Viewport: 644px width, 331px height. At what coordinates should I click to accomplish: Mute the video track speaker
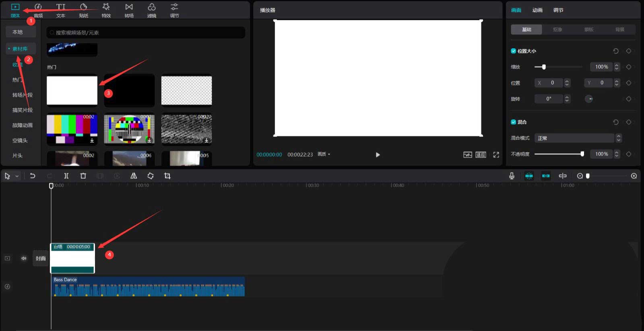coord(24,259)
